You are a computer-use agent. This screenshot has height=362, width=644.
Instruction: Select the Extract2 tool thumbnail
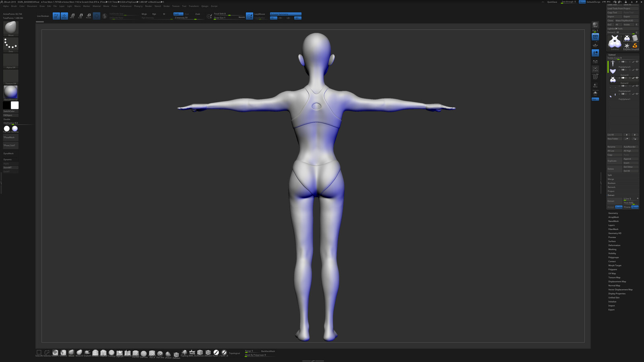[615, 42]
